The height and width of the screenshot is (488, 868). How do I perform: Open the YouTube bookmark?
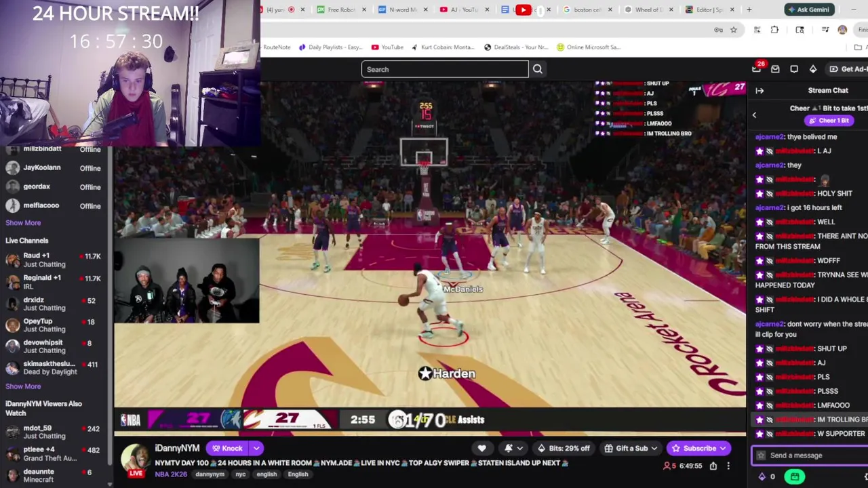387,47
